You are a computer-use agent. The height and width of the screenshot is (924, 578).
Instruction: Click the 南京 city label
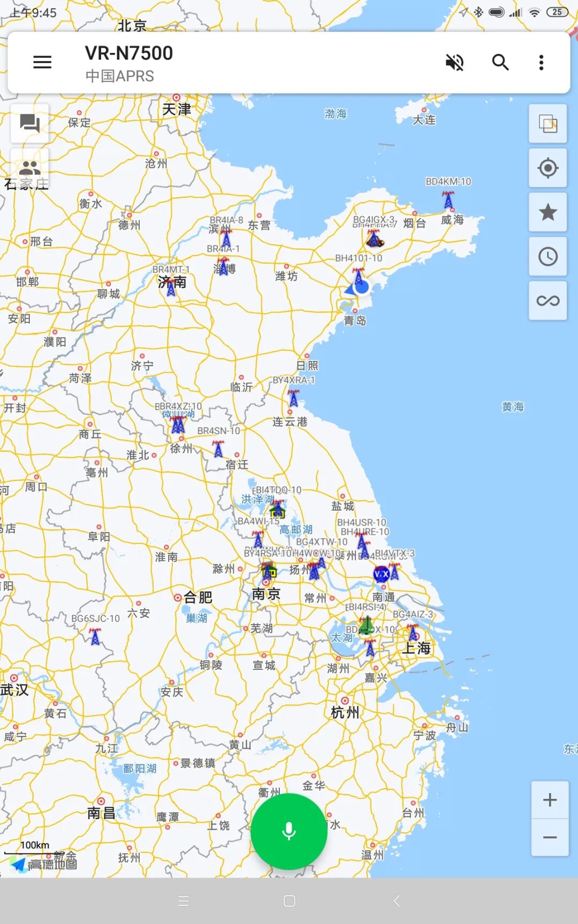[266, 594]
